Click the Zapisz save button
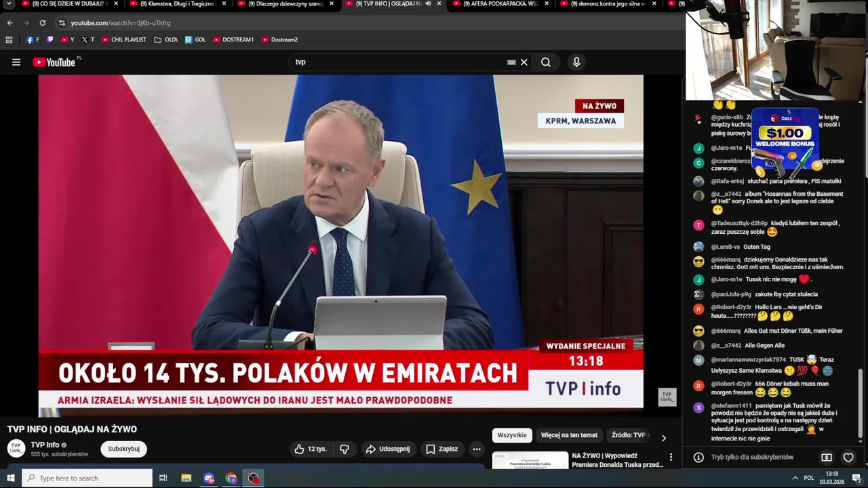The height and width of the screenshot is (488, 868). click(x=441, y=449)
